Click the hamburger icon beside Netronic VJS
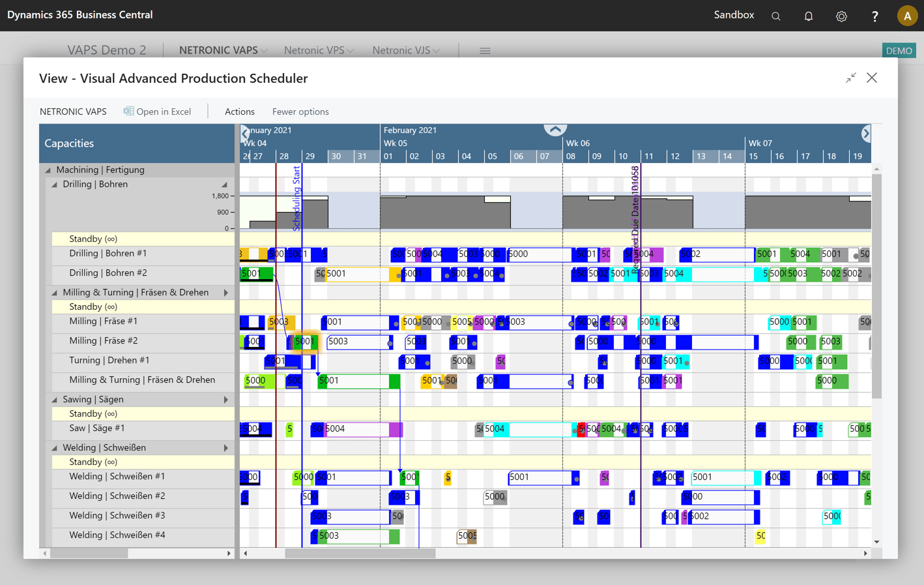Screen dimensions: 924x585 click(x=485, y=50)
